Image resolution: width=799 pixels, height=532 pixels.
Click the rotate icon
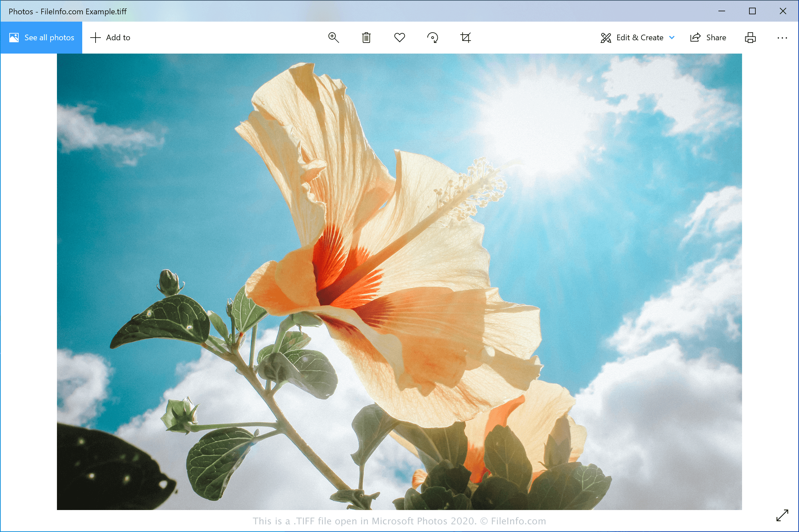coord(432,37)
